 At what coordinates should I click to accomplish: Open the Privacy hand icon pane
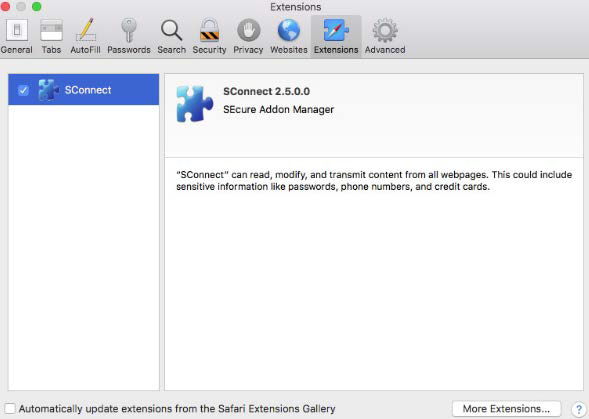[x=248, y=30]
